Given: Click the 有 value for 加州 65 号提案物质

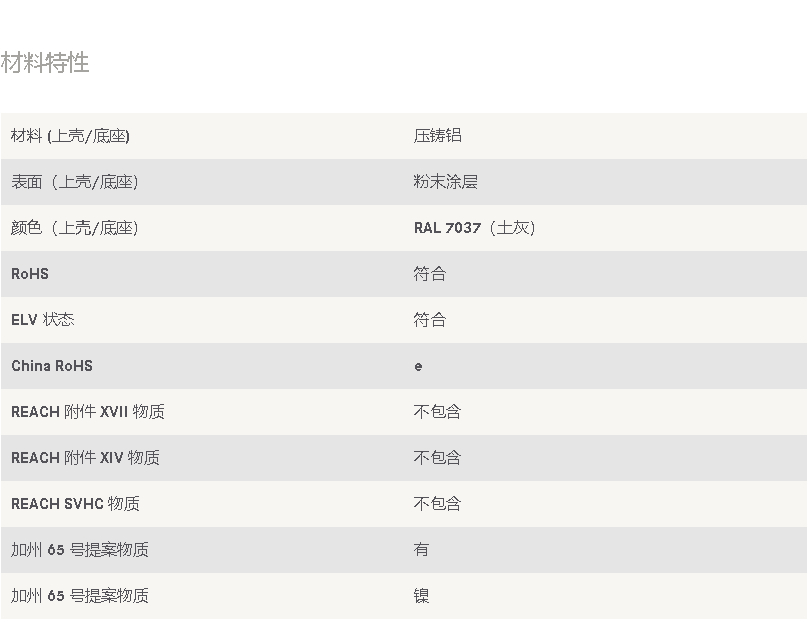Looking at the screenshot, I should coord(421,550).
